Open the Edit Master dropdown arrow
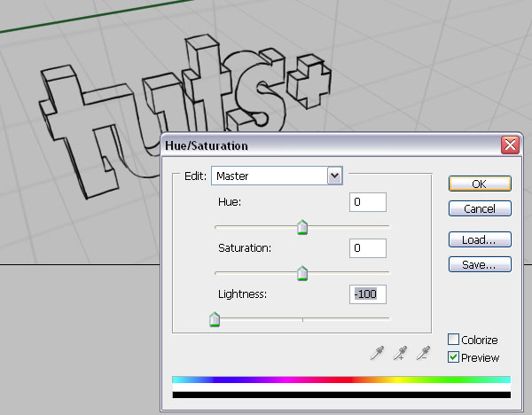This screenshot has width=532, height=415. point(334,176)
